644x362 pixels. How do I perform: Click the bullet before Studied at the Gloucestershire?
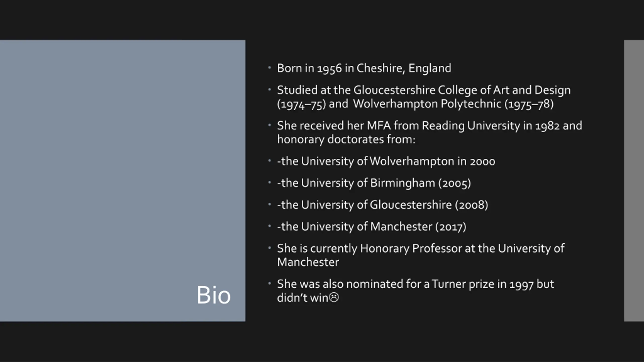(x=269, y=89)
